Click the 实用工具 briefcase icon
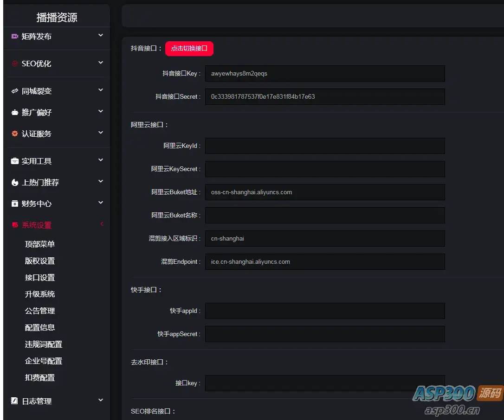Viewport: 504px width, 420px height. (14, 161)
